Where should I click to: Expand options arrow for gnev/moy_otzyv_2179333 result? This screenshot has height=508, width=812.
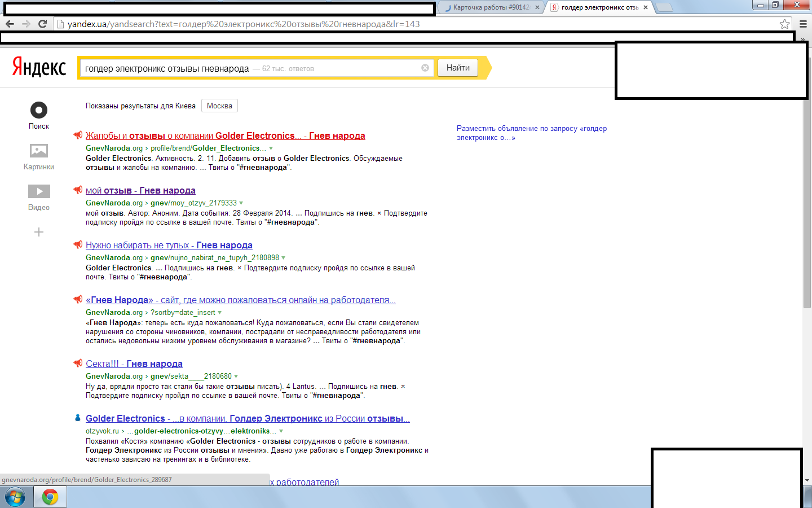pyautogui.click(x=241, y=203)
